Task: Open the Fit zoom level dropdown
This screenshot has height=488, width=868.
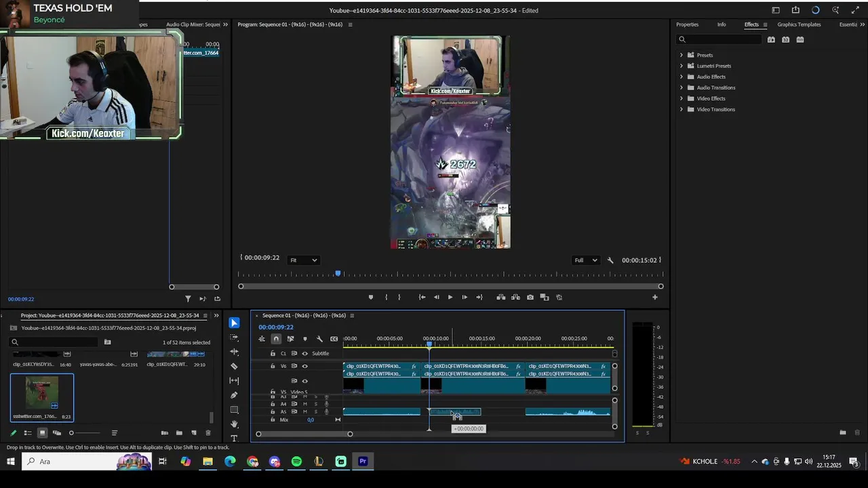Action: [x=303, y=260]
